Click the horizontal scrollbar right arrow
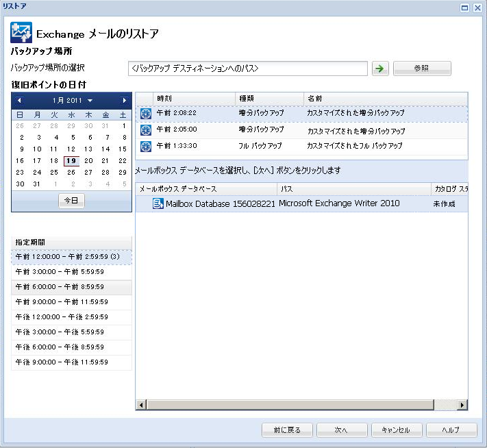This screenshot has height=448, width=487. [x=462, y=406]
